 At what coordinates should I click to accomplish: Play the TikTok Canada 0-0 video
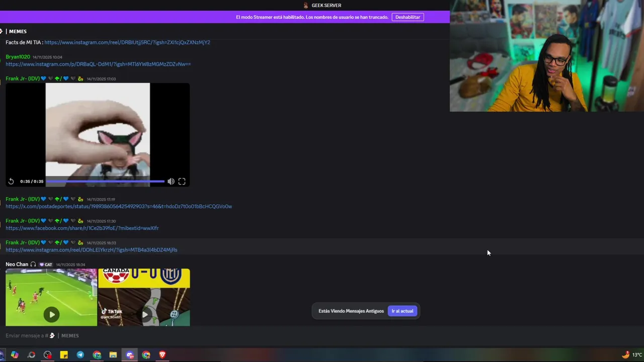[144, 315]
